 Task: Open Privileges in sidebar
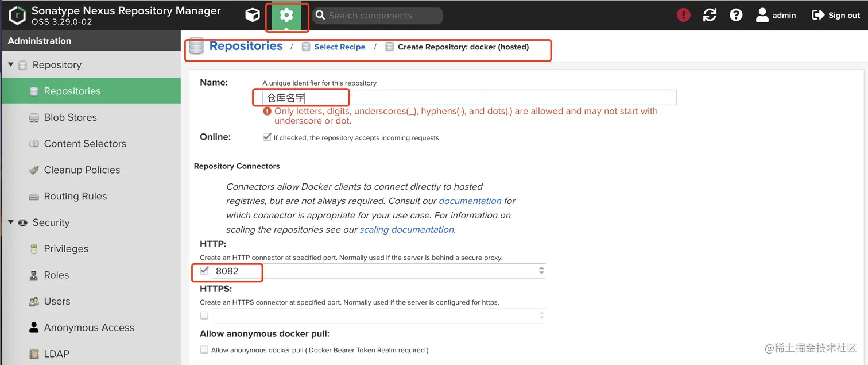pyautogui.click(x=91, y=249)
